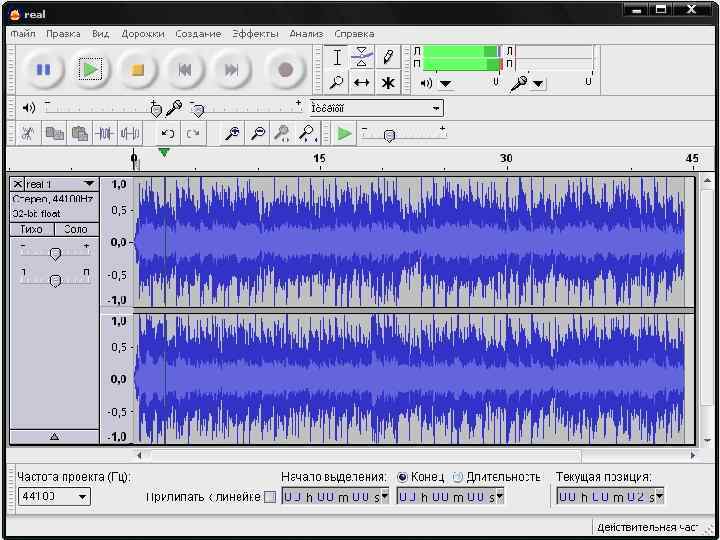The height and width of the screenshot is (540, 720).
Task: Choose the Draw pencil tool
Action: 388,57
